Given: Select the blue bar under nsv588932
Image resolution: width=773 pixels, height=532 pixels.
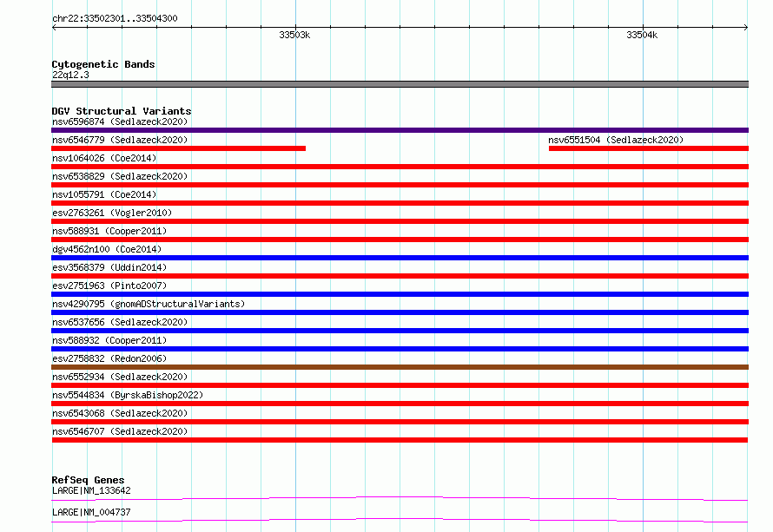Looking at the screenshot, I should [x=400, y=349].
